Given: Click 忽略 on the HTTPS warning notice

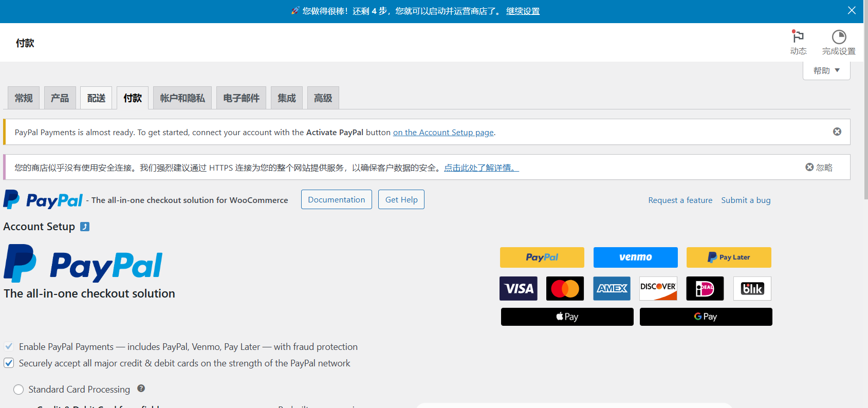Looking at the screenshot, I should (819, 168).
